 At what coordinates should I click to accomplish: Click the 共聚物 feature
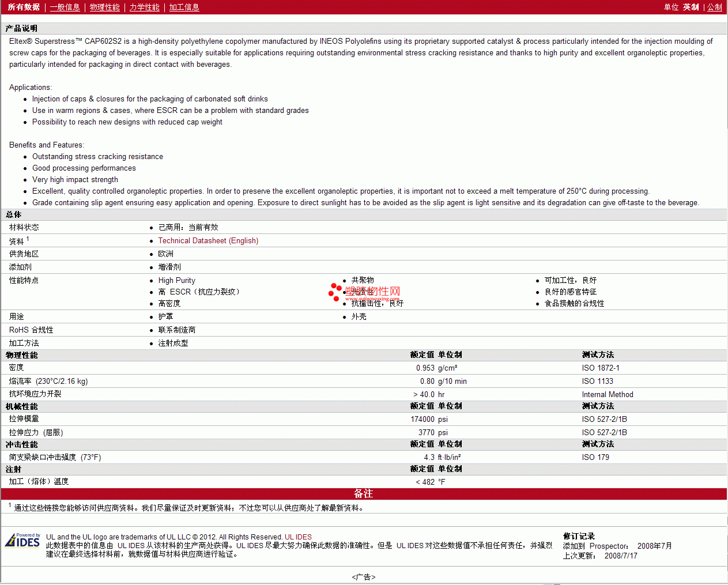(x=363, y=280)
